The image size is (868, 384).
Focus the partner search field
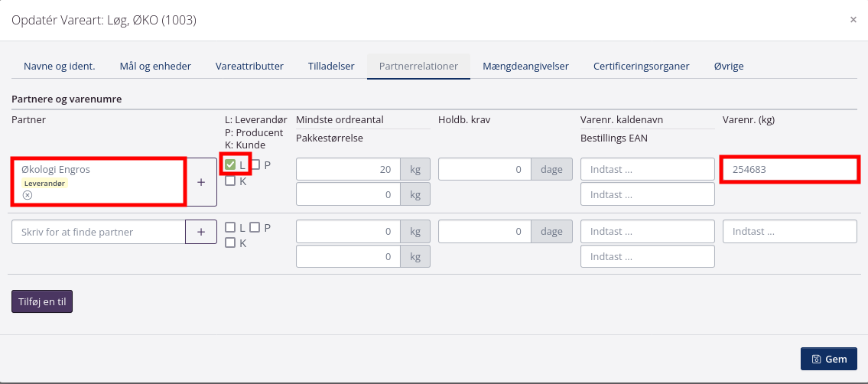click(x=98, y=232)
